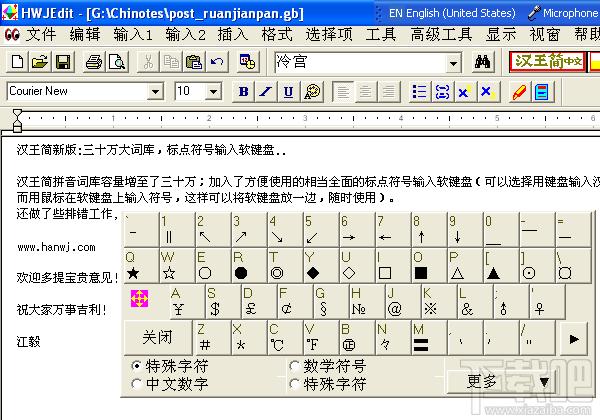Open the 文件 menu

pos(41,35)
